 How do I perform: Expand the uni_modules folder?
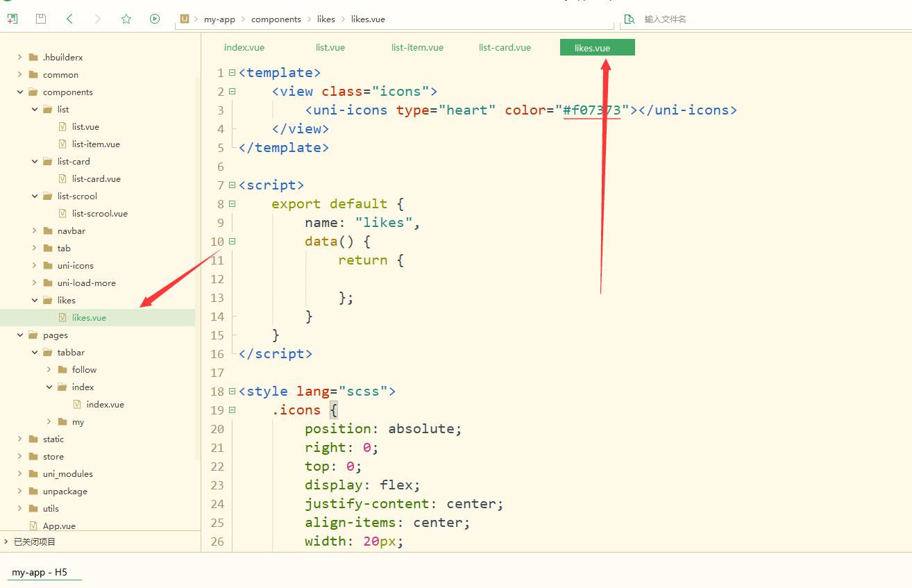tap(20, 473)
